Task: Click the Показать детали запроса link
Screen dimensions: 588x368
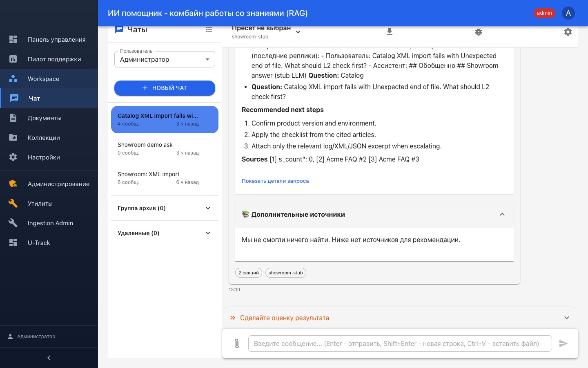Action: click(275, 181)
